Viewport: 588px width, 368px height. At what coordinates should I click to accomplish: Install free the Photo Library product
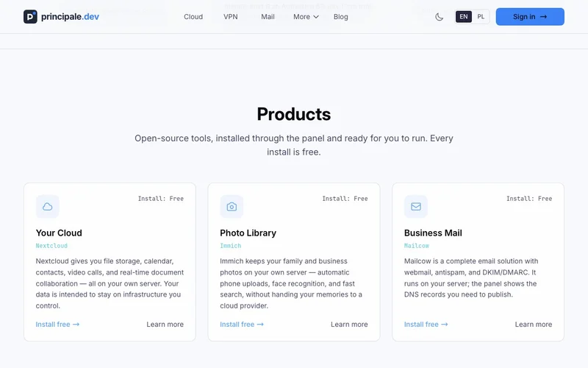coord(242,325)
